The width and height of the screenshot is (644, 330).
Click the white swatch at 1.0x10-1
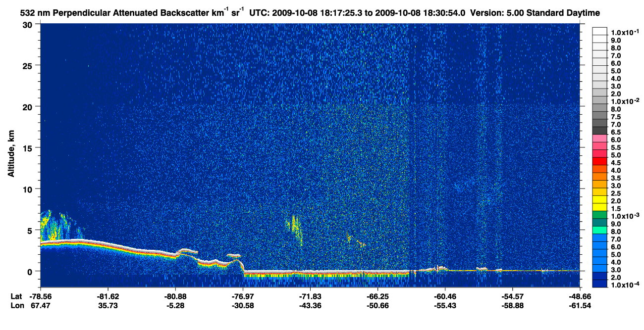(600, 32)
